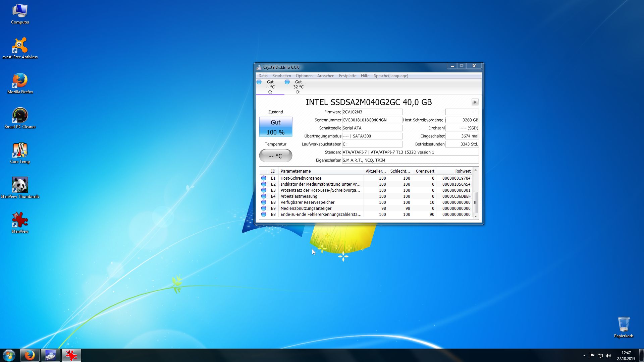644x362 pixels.
Task: Open the Festplatte menu
Action: tap(347, 76)
